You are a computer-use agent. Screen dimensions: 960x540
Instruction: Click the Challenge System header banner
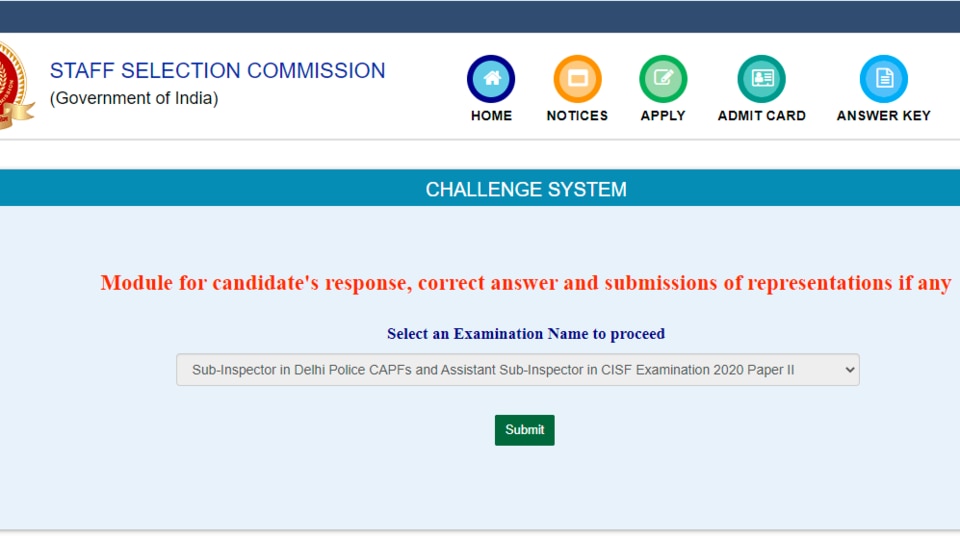[x=480, y=189]
